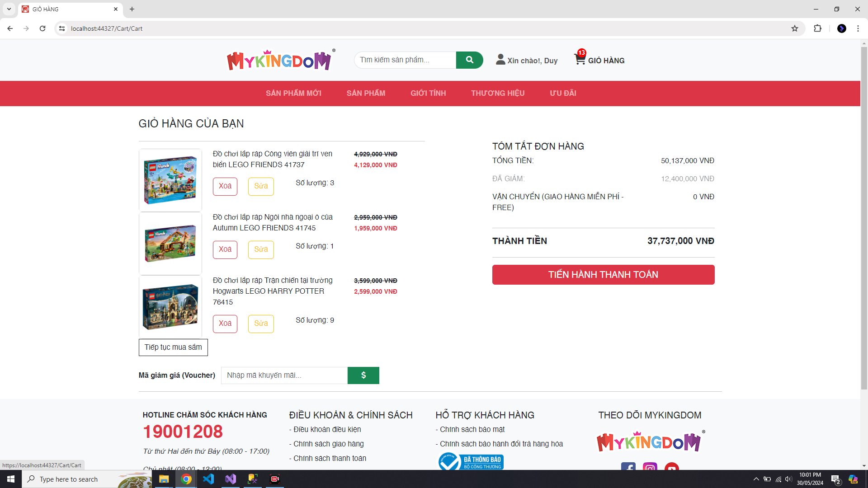
Task: Open Visual Studio from the taskbar
Action: [231, 479]
